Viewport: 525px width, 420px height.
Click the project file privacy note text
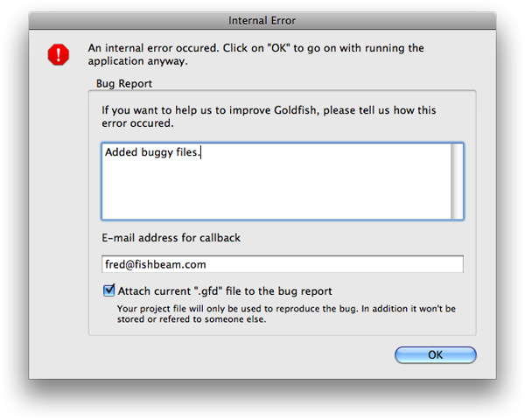click(286, 314)
